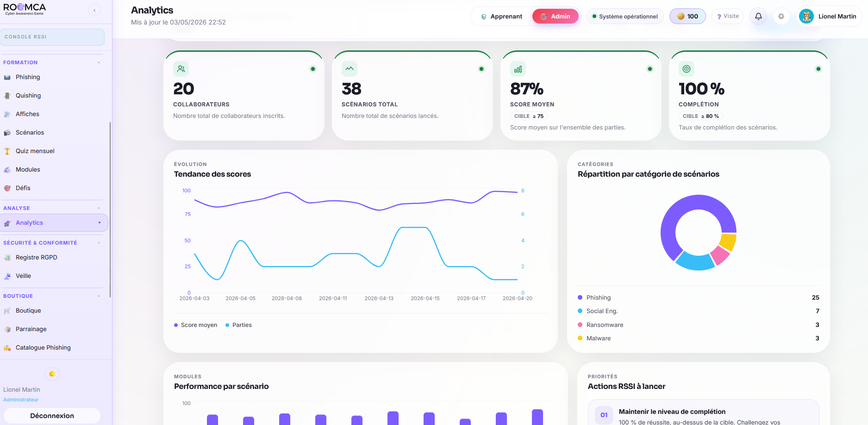Click the ROOMCA logo
Screen dimensions: 868x425
[x=25, y=9]
